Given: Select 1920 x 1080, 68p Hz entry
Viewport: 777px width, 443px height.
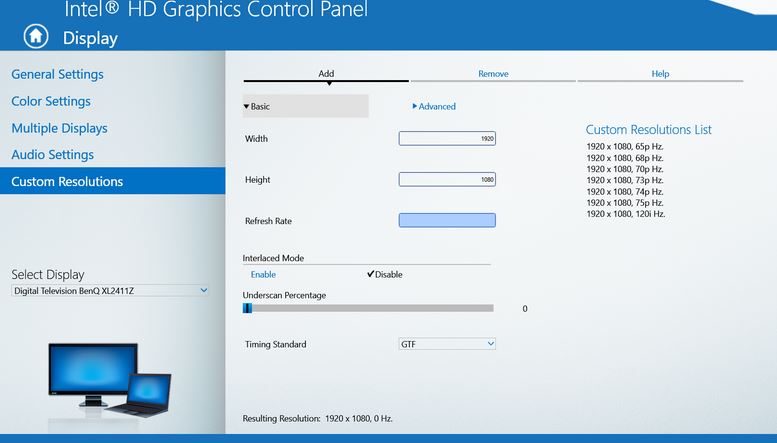Looking at the screenshot, I should tap(625, 158).
